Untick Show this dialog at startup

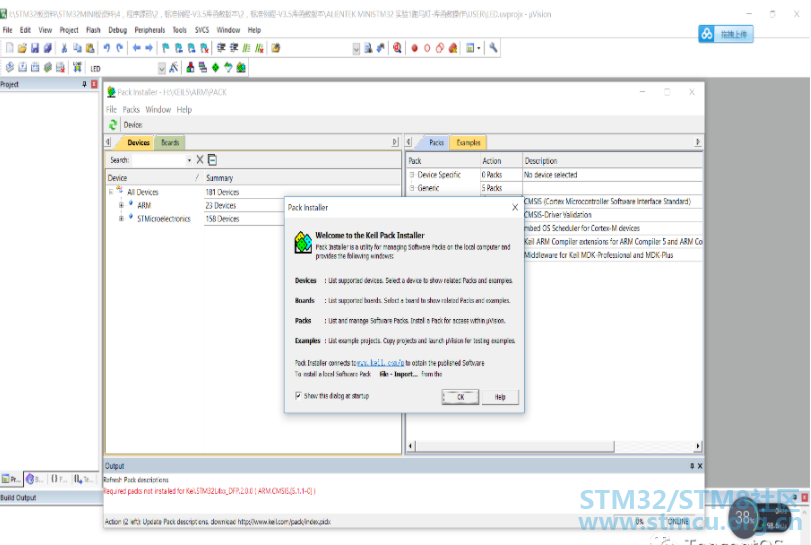[298, 396]
